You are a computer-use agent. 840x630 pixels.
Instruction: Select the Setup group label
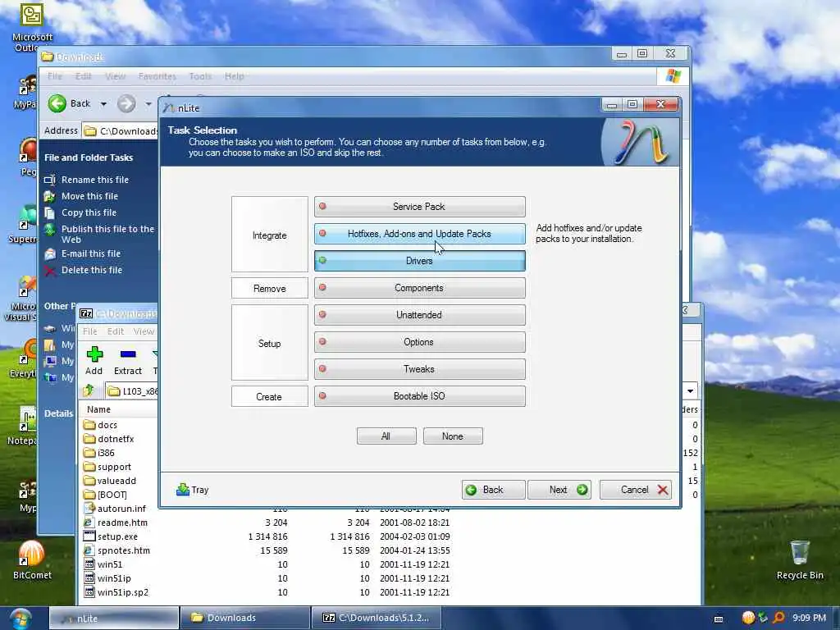[x=269, y=344]
